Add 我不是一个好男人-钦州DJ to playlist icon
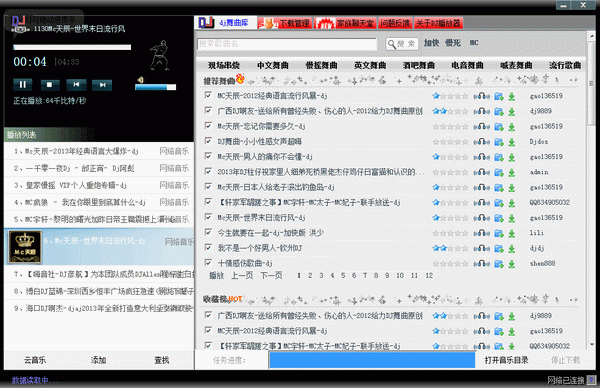Screen dimensions: 600x388 [499, 249]
